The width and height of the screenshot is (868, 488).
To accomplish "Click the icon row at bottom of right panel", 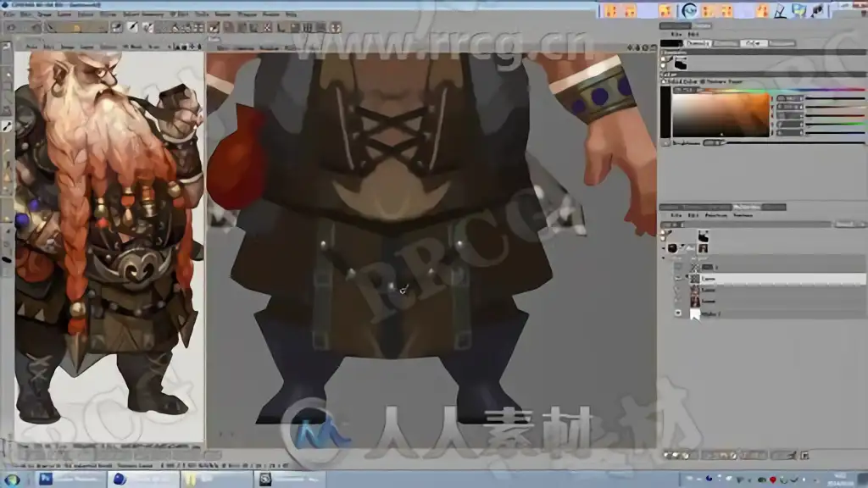I will 737,455.
